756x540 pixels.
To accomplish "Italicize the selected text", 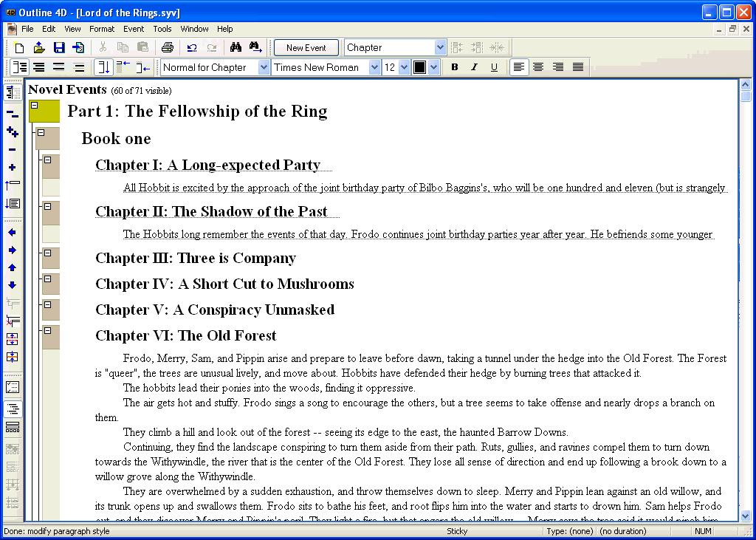I will [474, 66].
